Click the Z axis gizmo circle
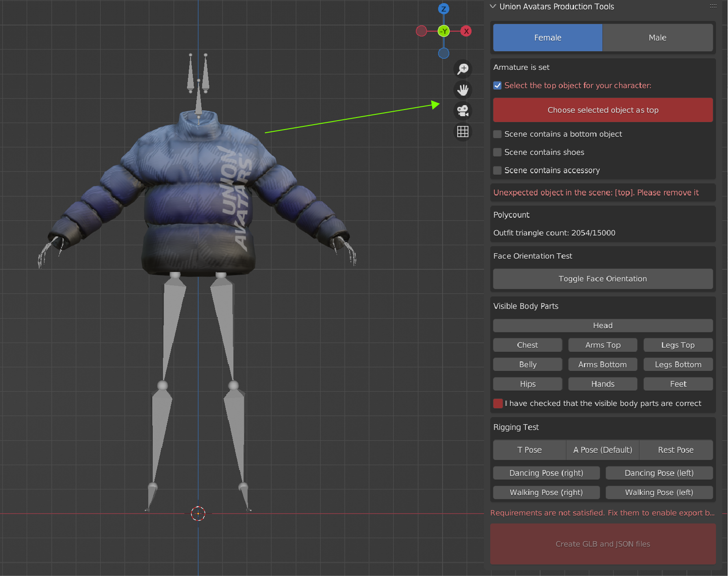This screenshot has height=576, width=728. tap(443, 9)
